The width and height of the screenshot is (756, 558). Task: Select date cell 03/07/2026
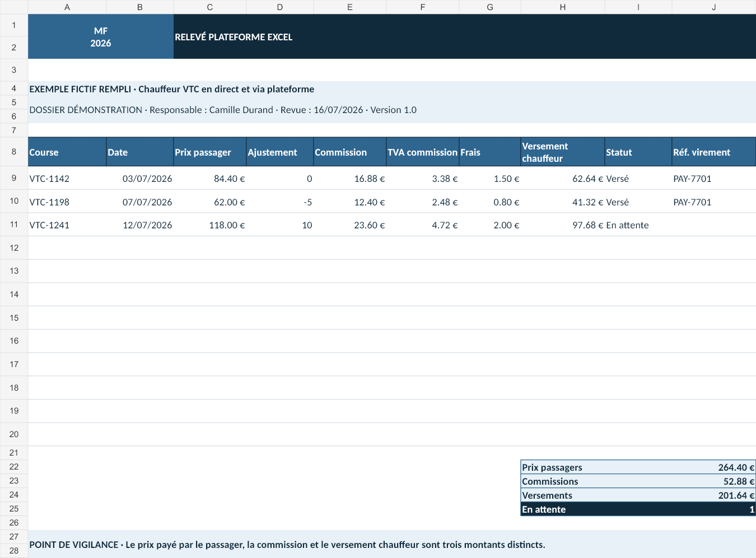click(x=140, y=179)
